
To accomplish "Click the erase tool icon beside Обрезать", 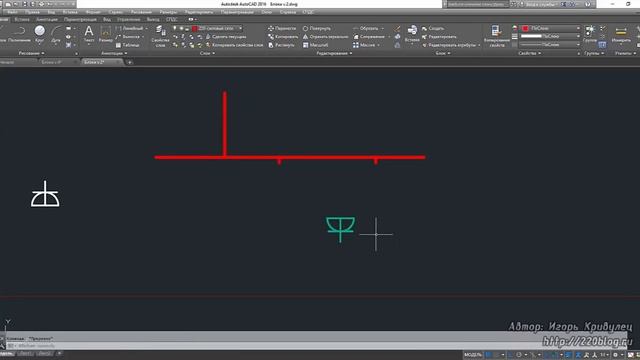I will (397, 28).
